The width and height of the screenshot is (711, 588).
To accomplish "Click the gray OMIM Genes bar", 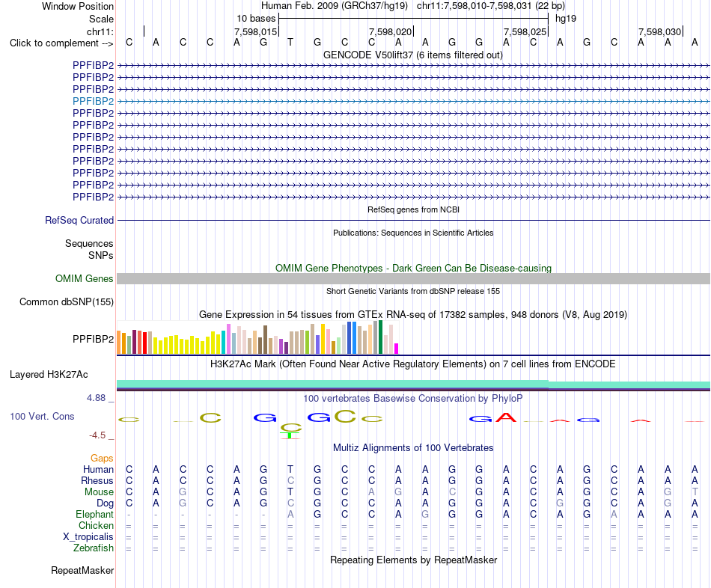I will tap(413, 279).
